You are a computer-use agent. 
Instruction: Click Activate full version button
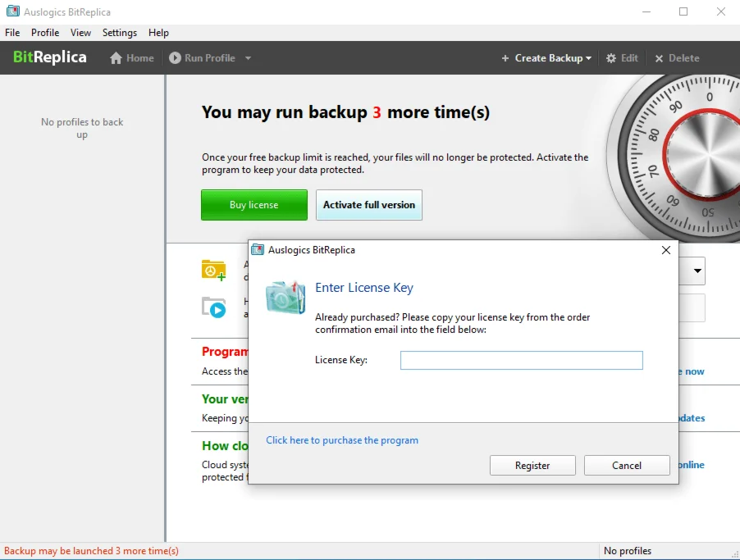pyautogui.click(x=369, y=205)
